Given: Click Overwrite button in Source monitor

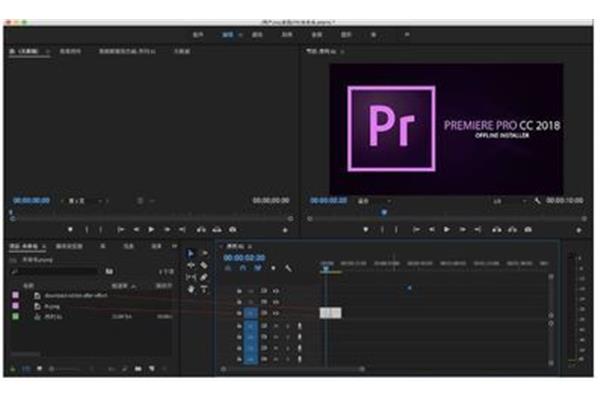Looking at the screenshot, I should pyautogui.click(x=217, y=230).
